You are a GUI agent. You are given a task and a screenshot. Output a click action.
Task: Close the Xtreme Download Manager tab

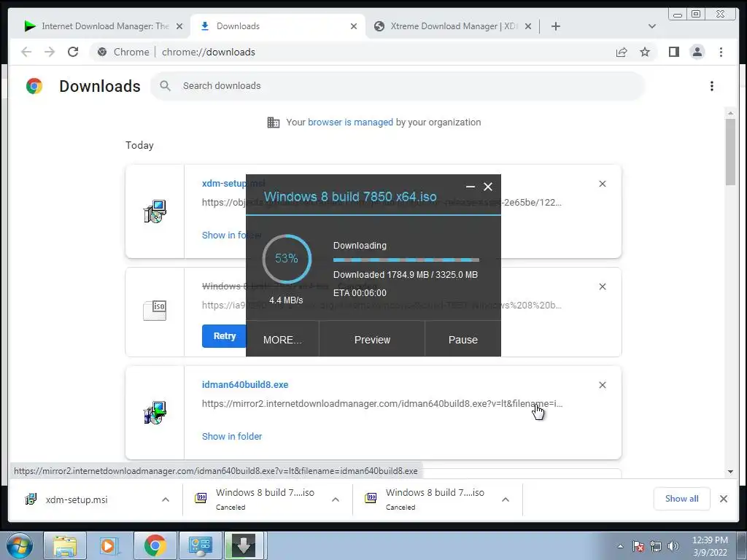point(528,26)
